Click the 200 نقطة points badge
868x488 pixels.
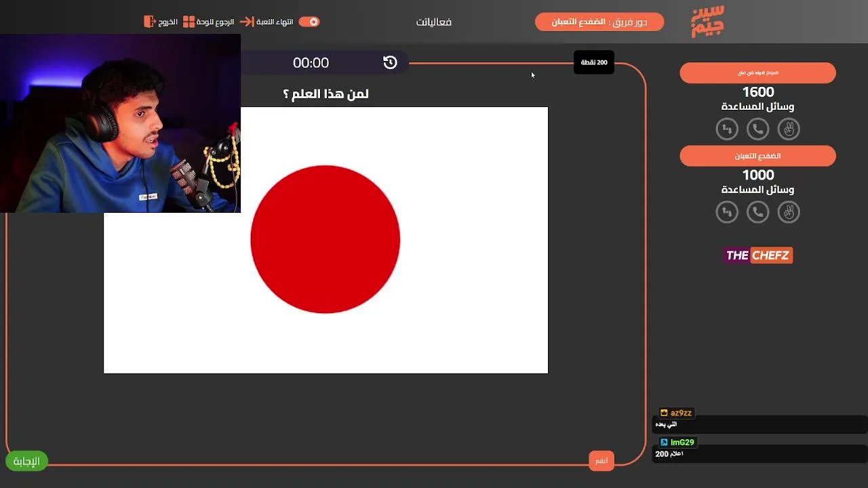[594, 62]
